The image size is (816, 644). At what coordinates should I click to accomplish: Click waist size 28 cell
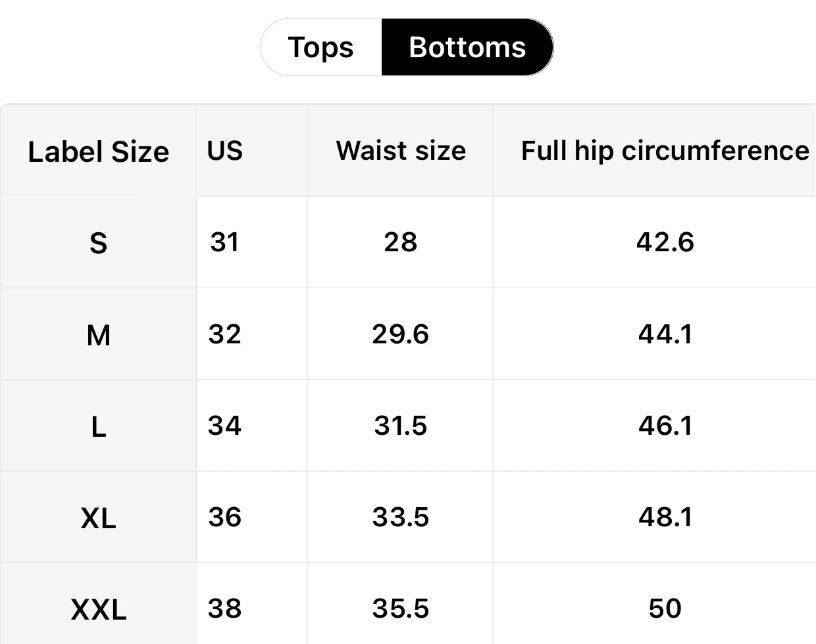pyautogui.click(x=400, y=242)
